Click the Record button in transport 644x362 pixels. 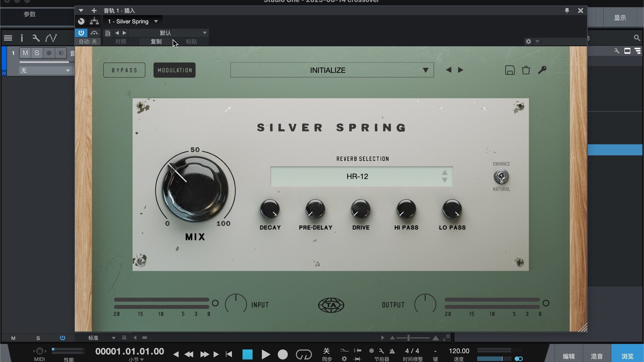click(x=283, y=354)
